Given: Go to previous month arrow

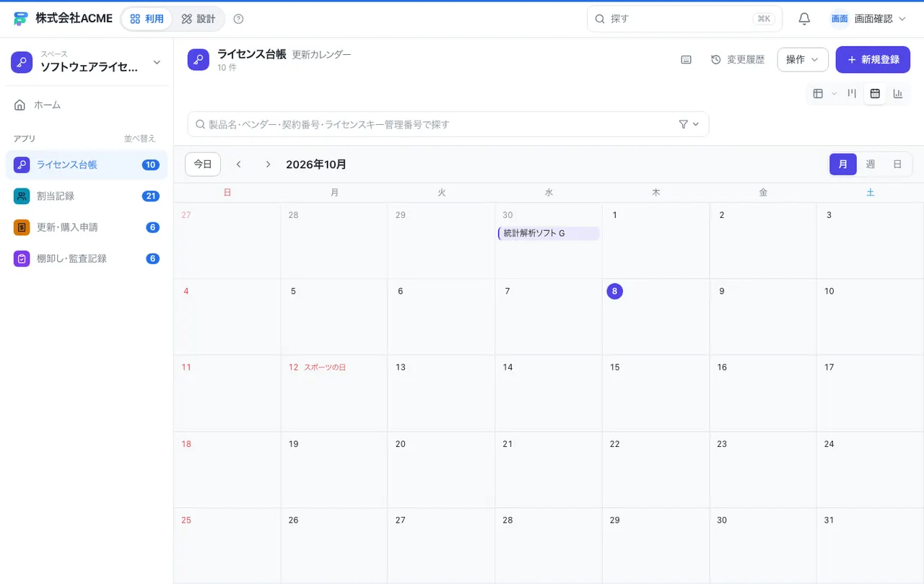Looking at the screenshot, I should [x=239, y=165].
